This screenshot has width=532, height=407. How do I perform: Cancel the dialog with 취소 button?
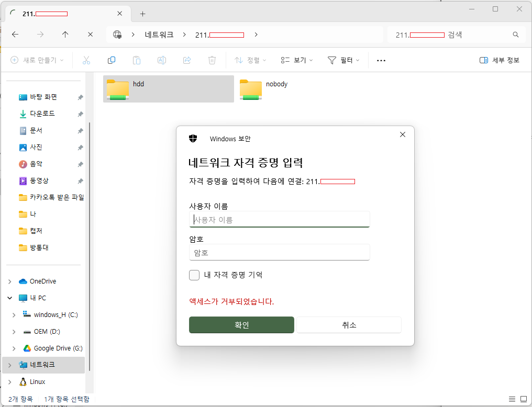[349, 325]
